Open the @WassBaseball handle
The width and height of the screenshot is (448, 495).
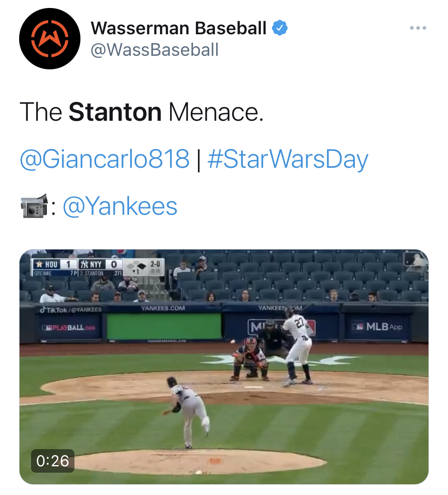(155, 50)
